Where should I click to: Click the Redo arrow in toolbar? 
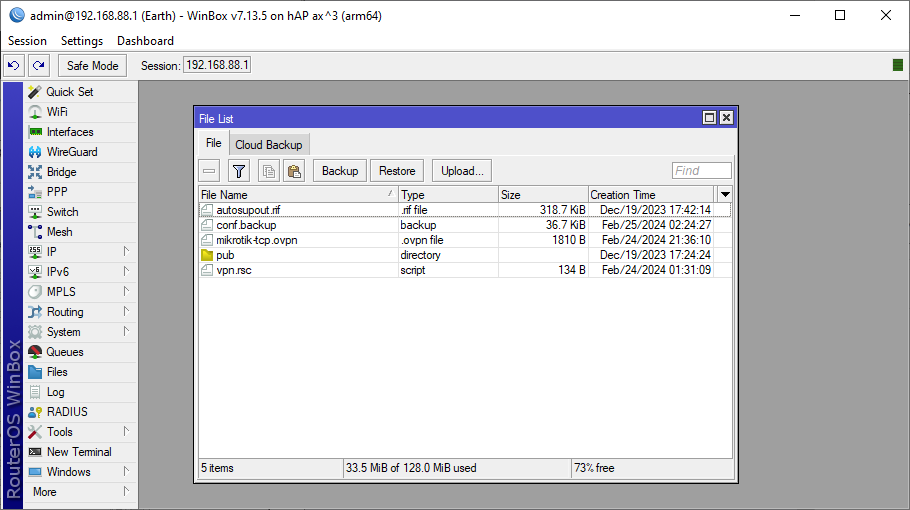pos(39,66)
